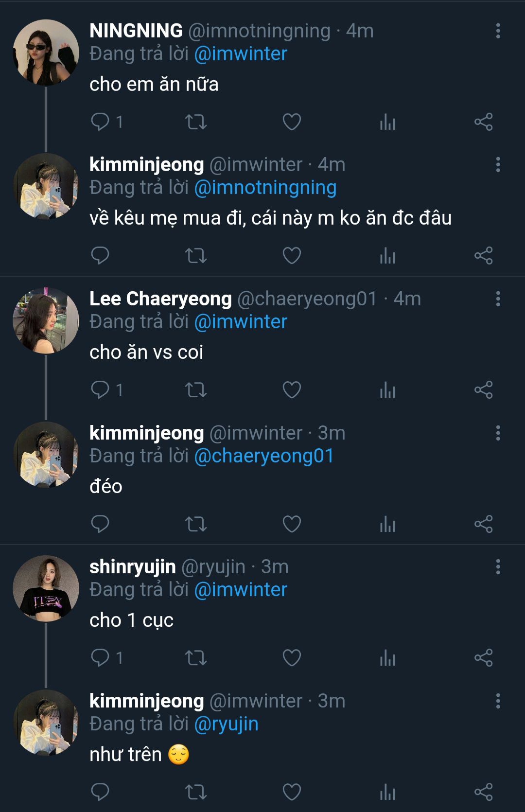The height and width of the screenshot is (812, 525).
Task: Open the @imnotningning mention link
Action: (x=265, y=188)
